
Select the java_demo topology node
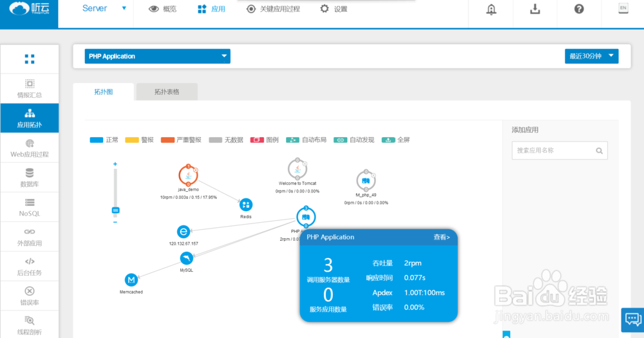[x=188, y=176]
